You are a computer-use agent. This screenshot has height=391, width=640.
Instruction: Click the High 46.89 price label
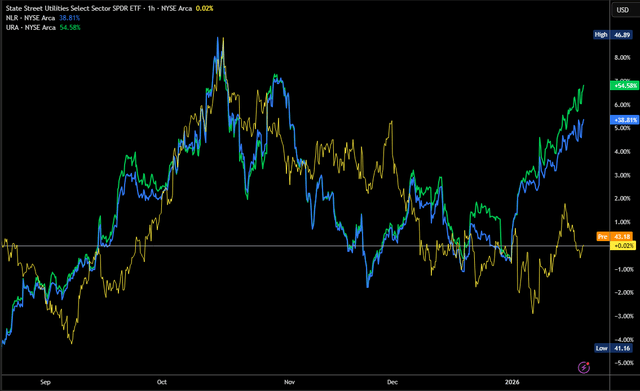pyautogui.click(x=613, y=35)
